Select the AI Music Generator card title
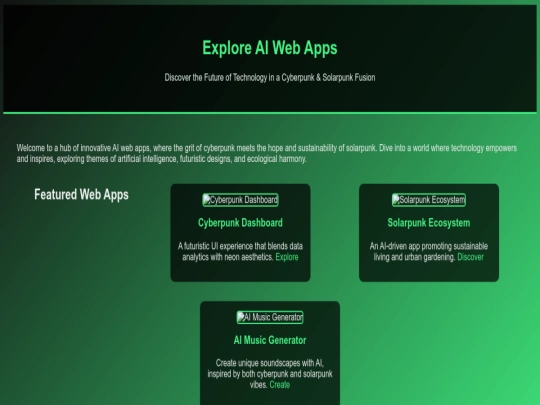540x405 pixels. 270,340
